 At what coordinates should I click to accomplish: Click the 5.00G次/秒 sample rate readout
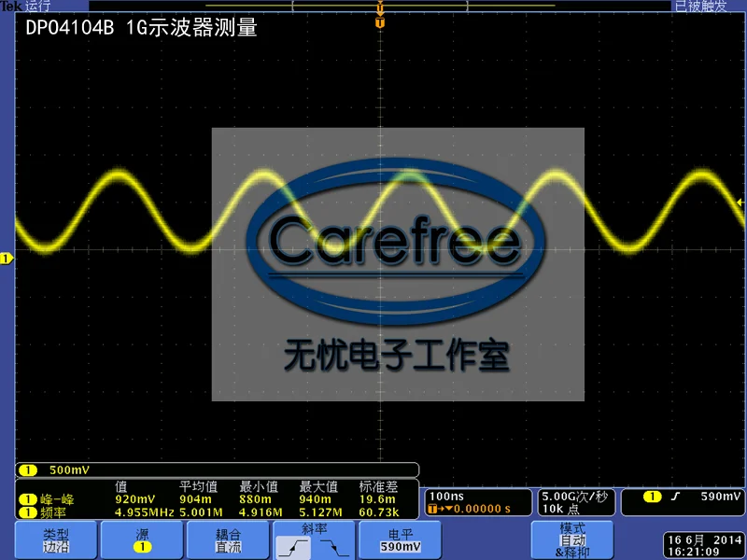click(575, 497)
